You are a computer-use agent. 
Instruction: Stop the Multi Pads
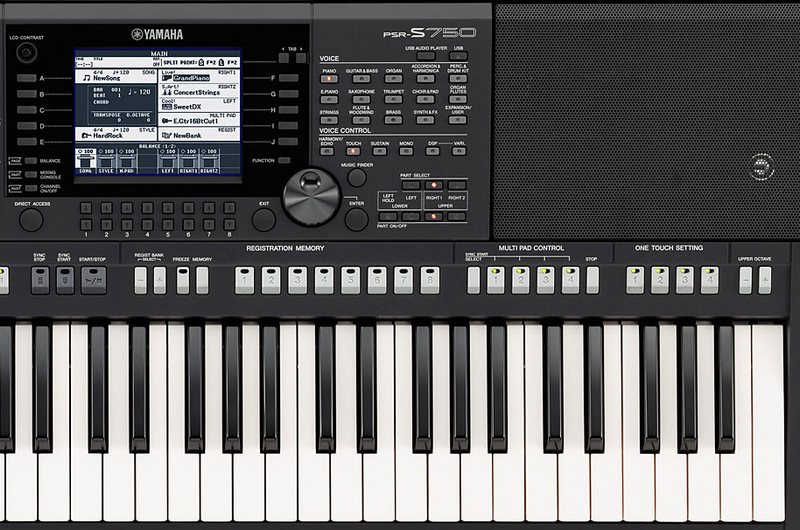pos(592,280)
